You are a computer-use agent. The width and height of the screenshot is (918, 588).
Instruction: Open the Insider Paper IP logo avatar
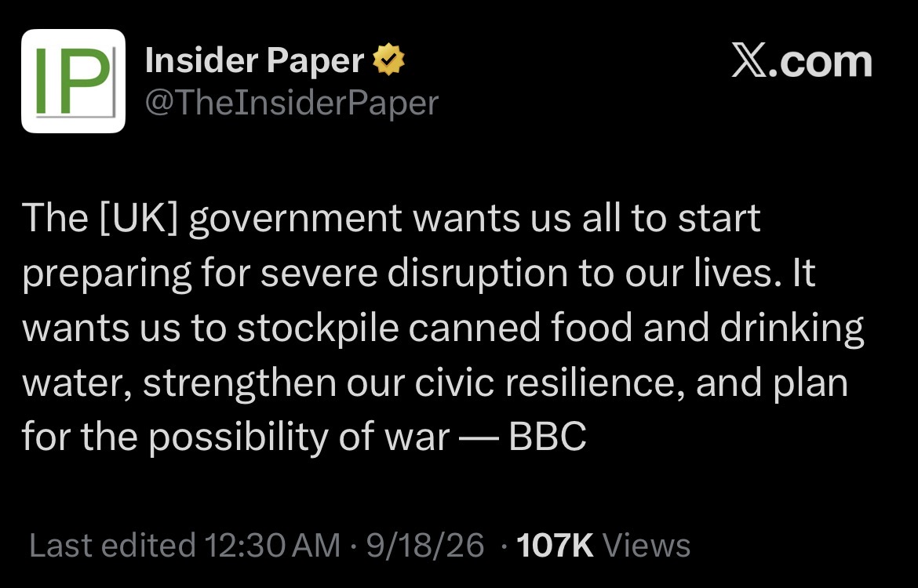pyautogui.click(x=73, y=82)
